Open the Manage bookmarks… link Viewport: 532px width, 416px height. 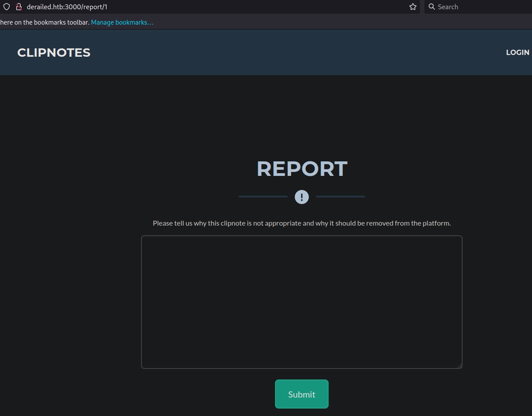pos(122,22)
